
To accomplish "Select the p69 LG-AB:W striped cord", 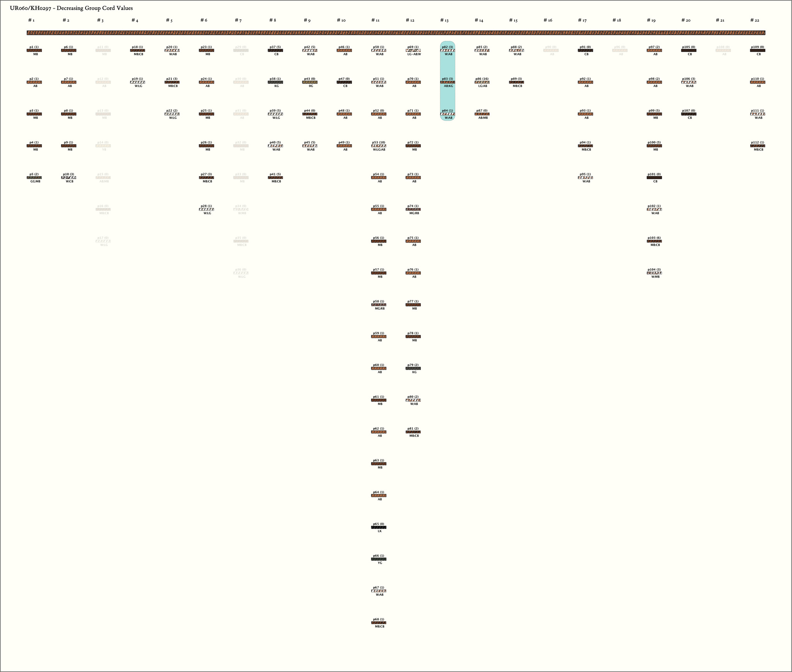I will pyautogui.click(x=413, y=50).
